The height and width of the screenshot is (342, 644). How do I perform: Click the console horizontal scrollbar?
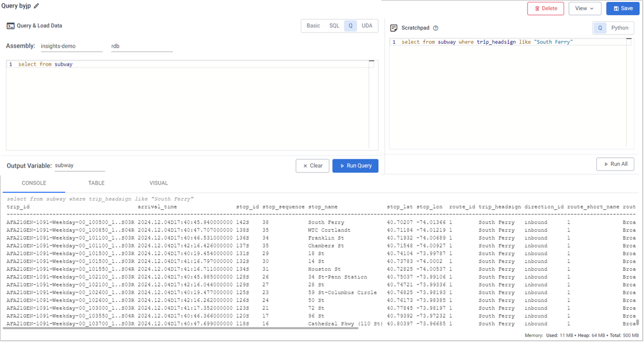pyautogui.click(x=180, y=328)
